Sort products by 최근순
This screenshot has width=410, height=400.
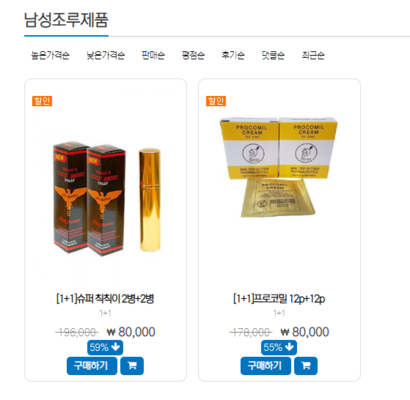pos(313,55)
